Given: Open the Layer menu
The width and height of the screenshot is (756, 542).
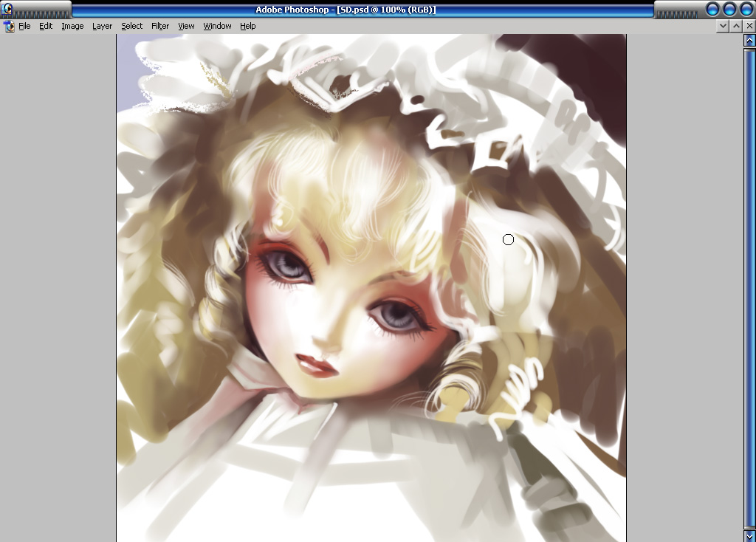Looking at the screenshot, I should pos(102,26).
